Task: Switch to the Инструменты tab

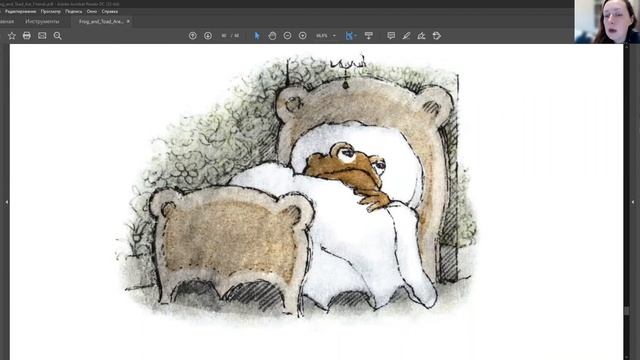Action: 42,21
